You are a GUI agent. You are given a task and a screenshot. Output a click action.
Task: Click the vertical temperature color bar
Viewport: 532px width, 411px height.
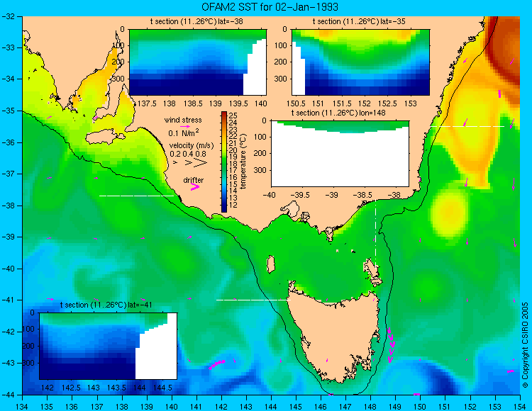(x=224, y=162)
